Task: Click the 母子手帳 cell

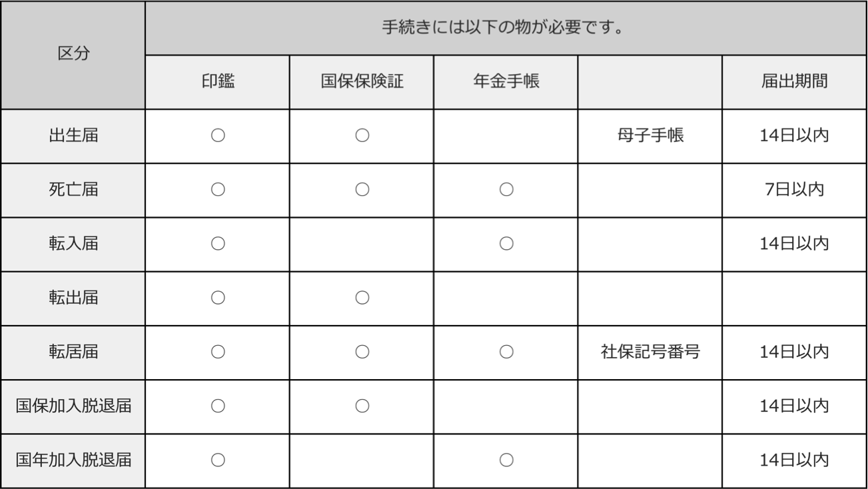Action: pos(650,135)
